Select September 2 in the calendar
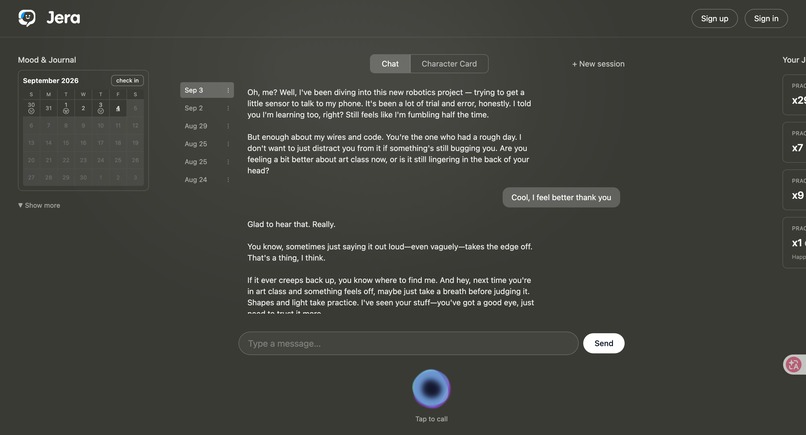The width and height of the screenshot is (806, 435). [83, 108]
